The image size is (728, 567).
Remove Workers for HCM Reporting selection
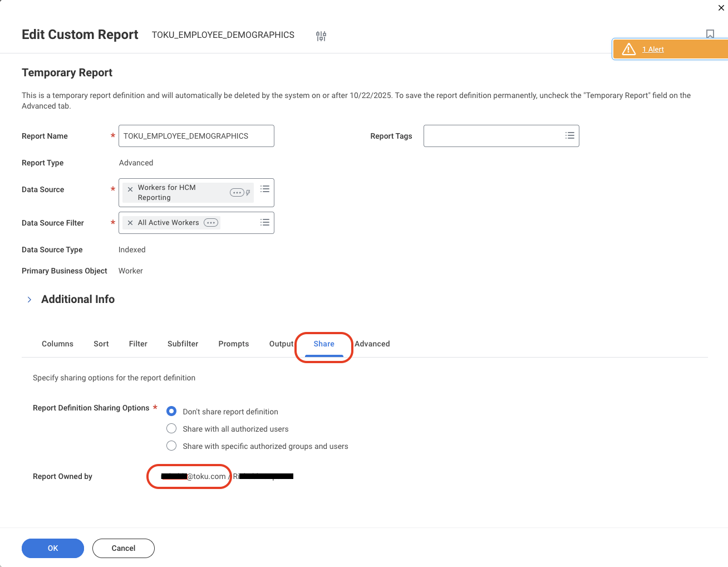tap(130, 189)
